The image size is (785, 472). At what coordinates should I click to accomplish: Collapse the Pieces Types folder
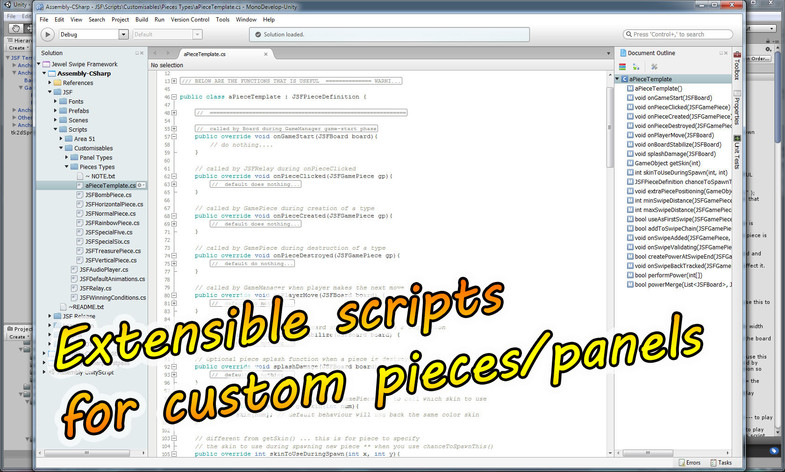click(x=67, y=167)
